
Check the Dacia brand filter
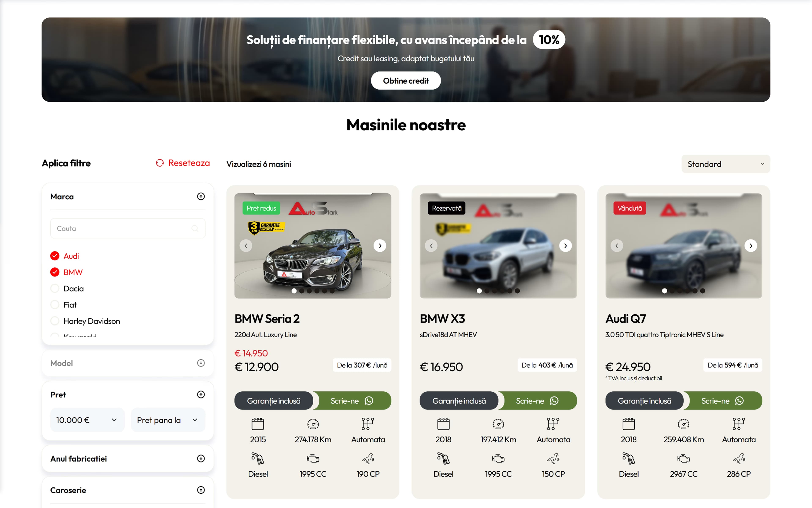coord(55,289)
